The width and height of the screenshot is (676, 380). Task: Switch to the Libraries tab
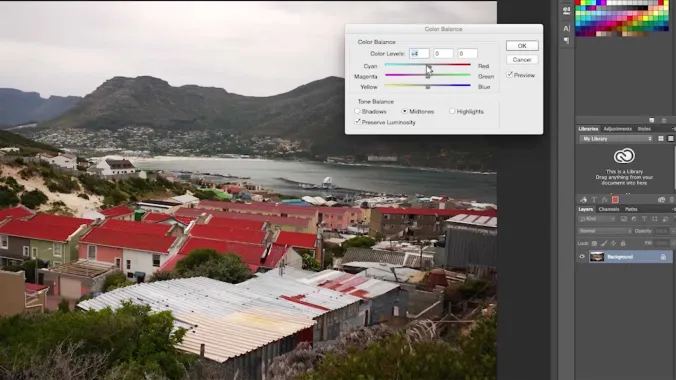pyautogui.click(x=588, y=129)
